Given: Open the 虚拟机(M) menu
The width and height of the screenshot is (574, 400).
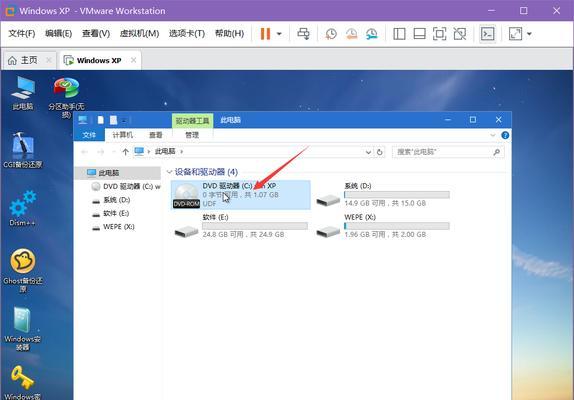Looking at the screenshot, I should pos(139,34).
